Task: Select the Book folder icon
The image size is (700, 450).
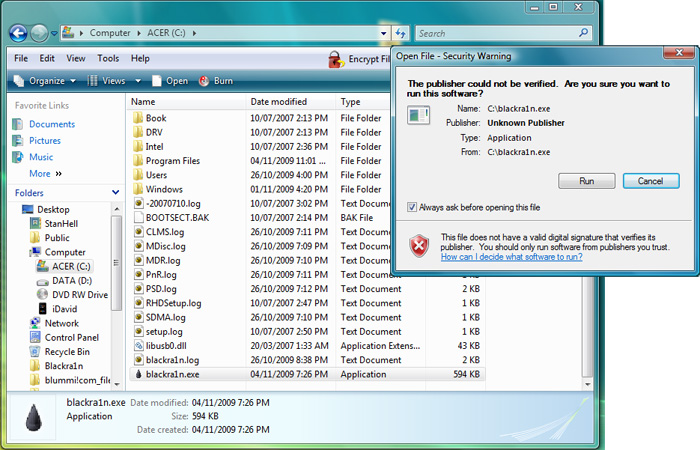Action: pos(138,118)
